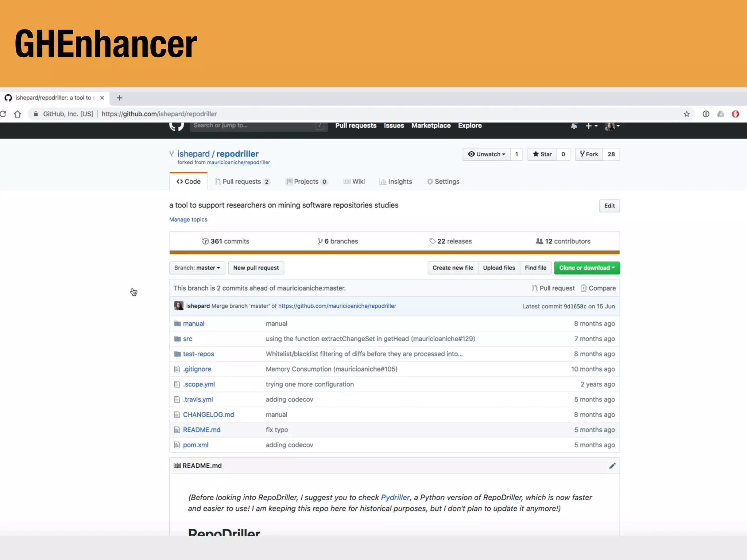
Task: Open the .gitignore file
Action: [x=197, y=369]
